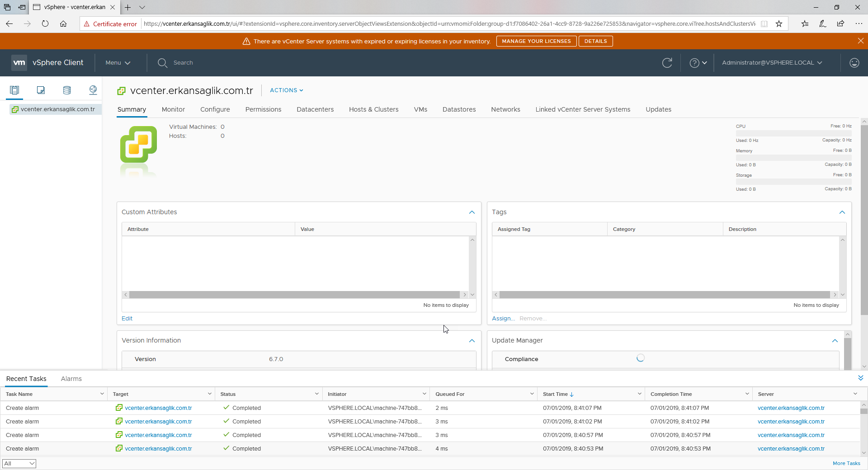The image size is (868, 470).
Task: Open the Menu dropdown
Action: (x=118, y=63)
